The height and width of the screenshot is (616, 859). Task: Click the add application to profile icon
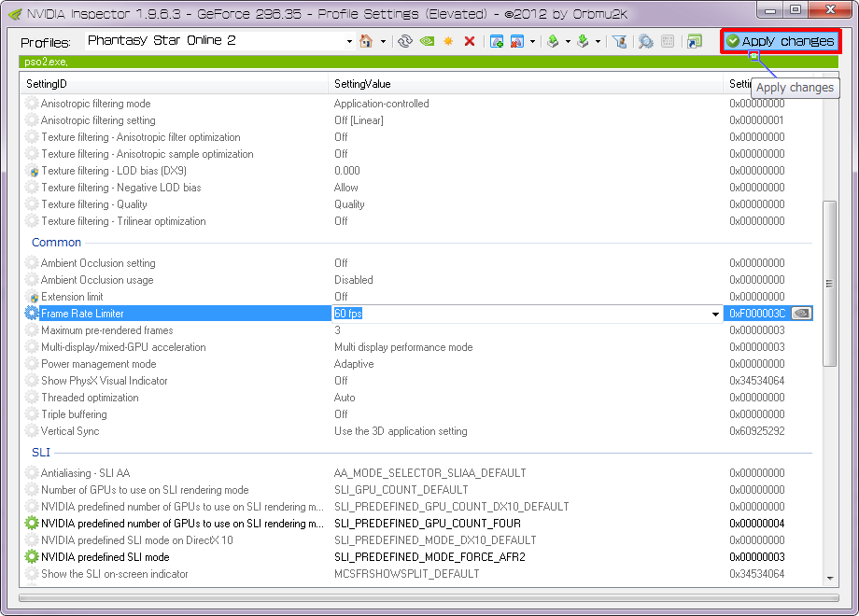tap(497, 41)
